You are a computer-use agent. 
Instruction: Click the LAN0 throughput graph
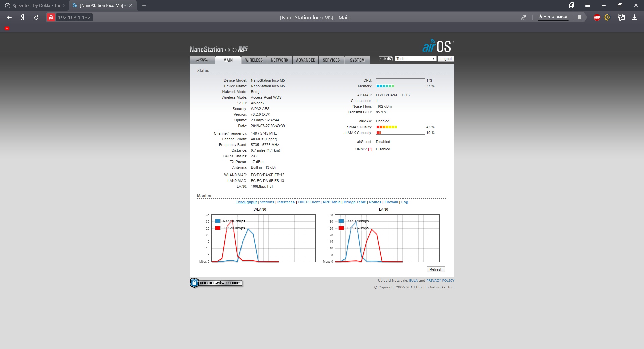click(x=387, y=238)
